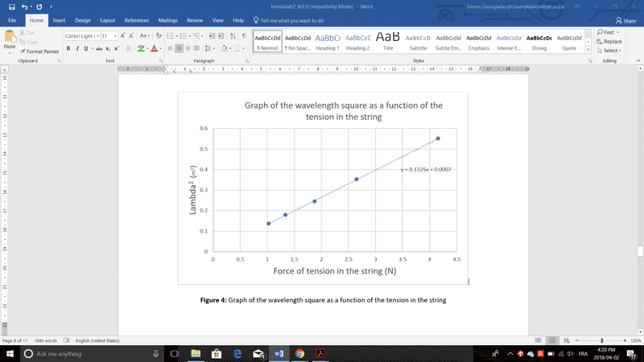This screenshot has height=362, width=644.
Task: Open the References ribbon tab
Action: 137,19
